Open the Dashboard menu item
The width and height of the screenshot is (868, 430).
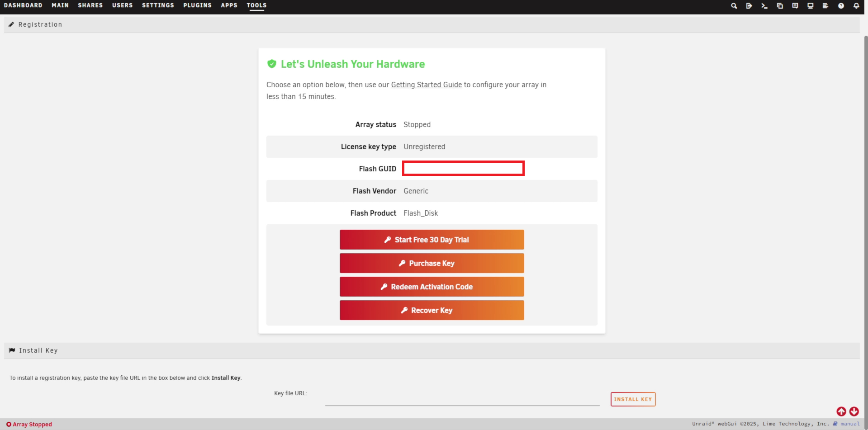point(23,5)
